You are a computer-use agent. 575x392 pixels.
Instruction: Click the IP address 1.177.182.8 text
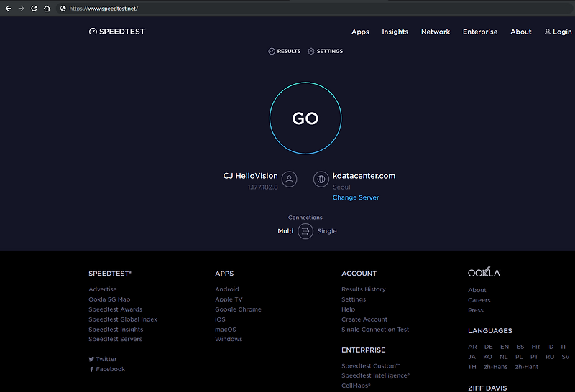(262, 187)
